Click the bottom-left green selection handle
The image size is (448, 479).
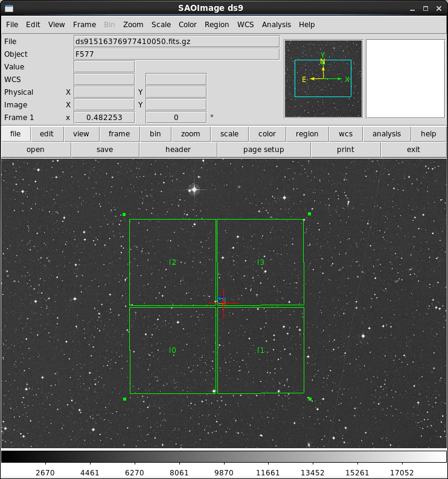pyautogui.click(x=124, y=399)
